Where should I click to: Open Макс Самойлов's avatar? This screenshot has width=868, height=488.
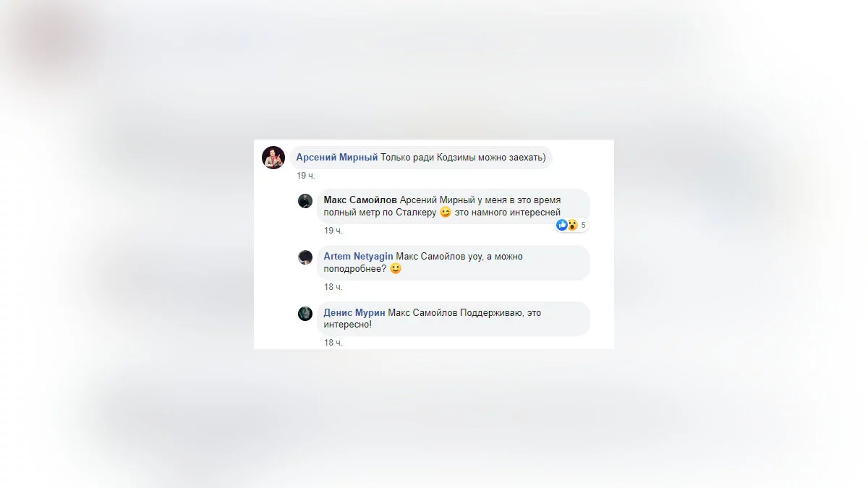pyautogui.click(x=305, y=201)
